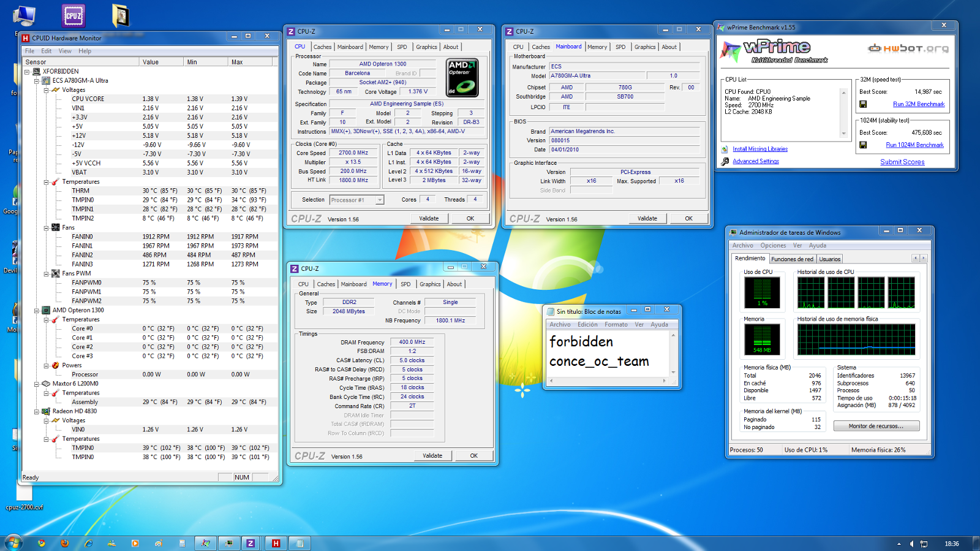Click the Fans icon in HWMonitor tree
Image resolution: width=980 pixels, height=551 pixels.
pyautogui.click(x=56, y=227)
